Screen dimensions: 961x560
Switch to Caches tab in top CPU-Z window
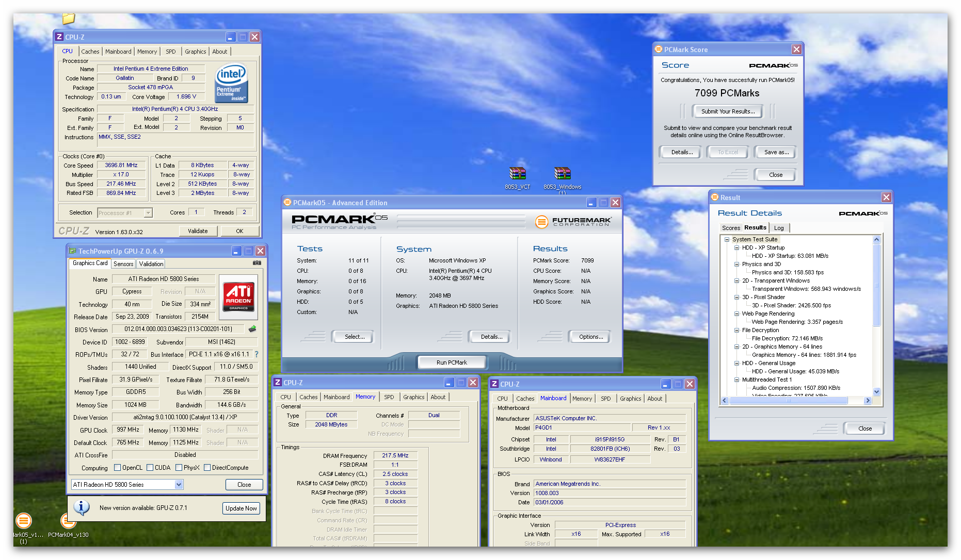pos(90,52)
